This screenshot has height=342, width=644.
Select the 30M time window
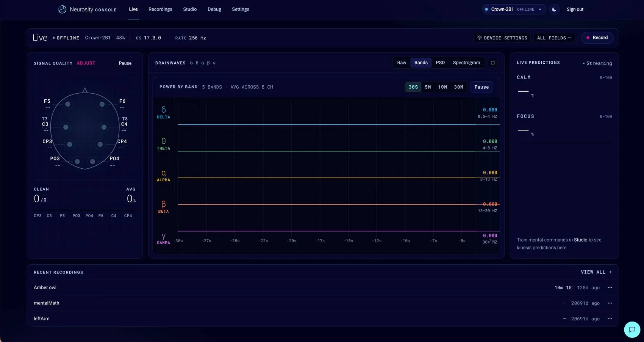click(x=459, y=87)
